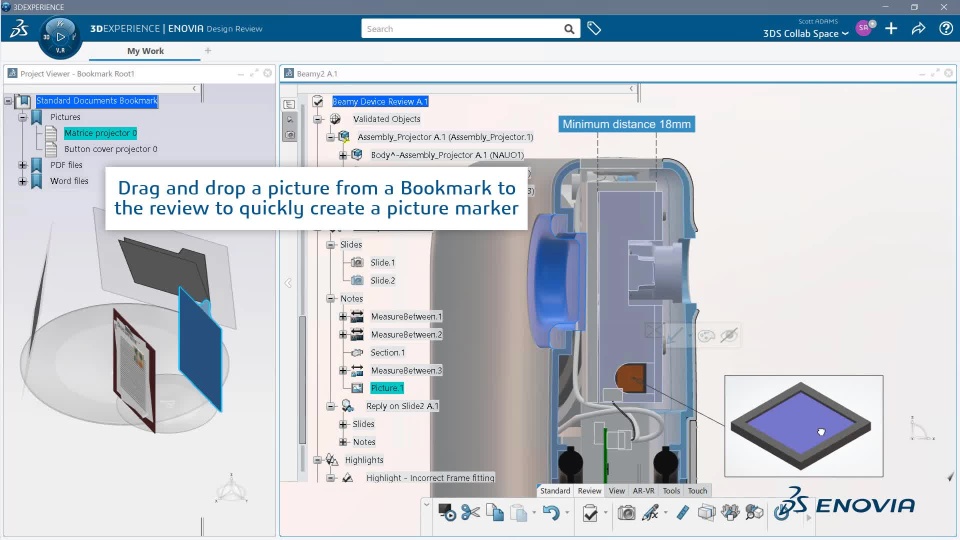Select Button cover projector 0 document

click(x=110, y=149)
